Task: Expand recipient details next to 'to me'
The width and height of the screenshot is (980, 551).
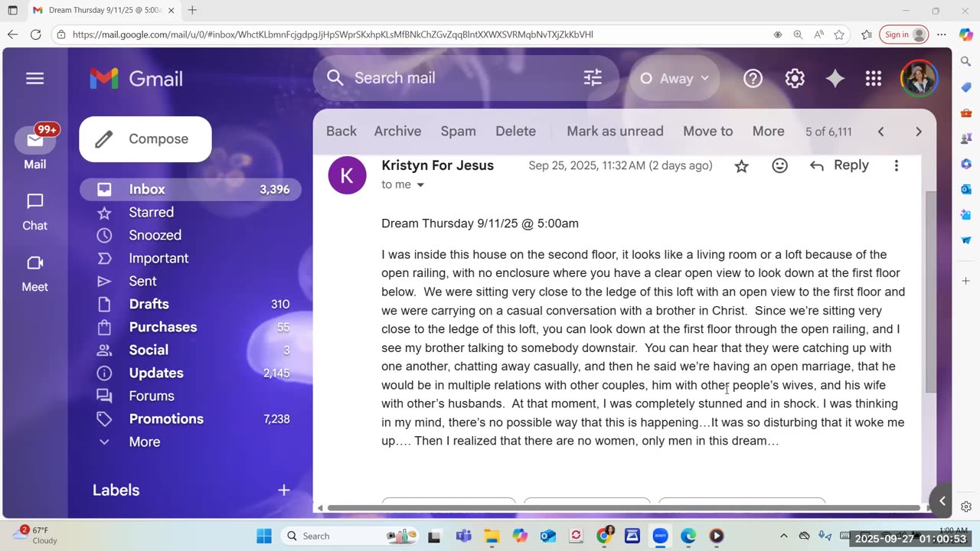Action: [x=420, y=185]
